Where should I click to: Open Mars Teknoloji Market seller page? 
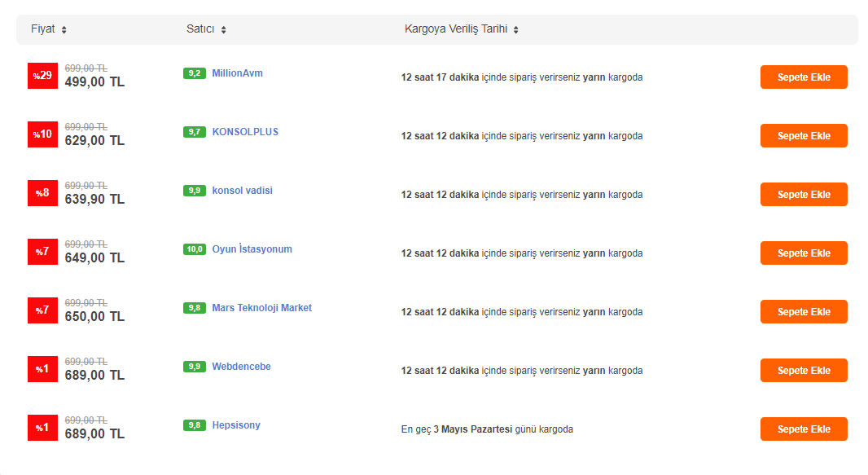tap(262, 308)
